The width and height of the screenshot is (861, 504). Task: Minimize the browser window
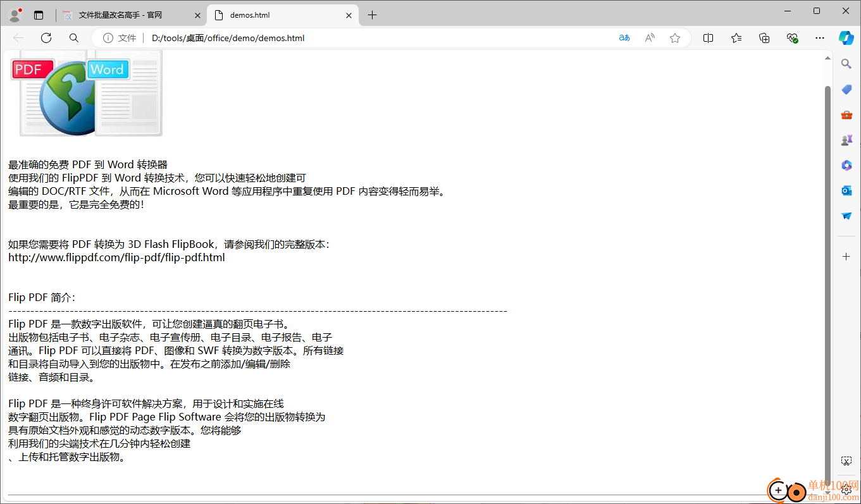pyautogui.click(x=788, y=11)
